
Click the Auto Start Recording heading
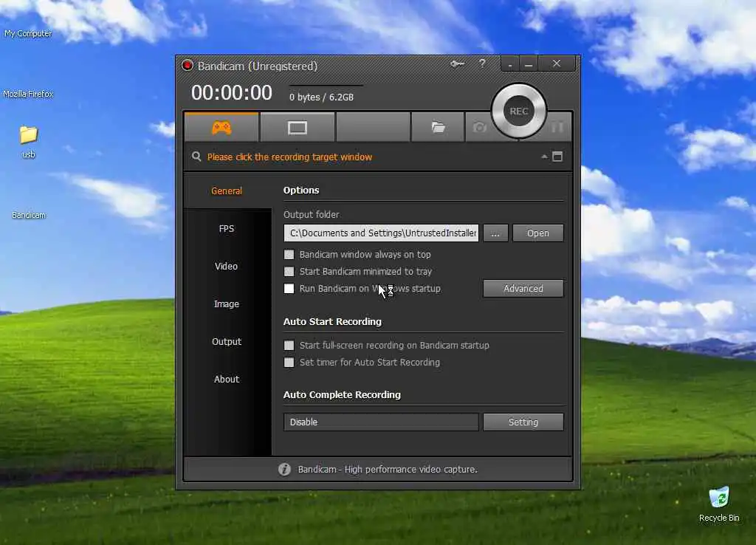332,322
